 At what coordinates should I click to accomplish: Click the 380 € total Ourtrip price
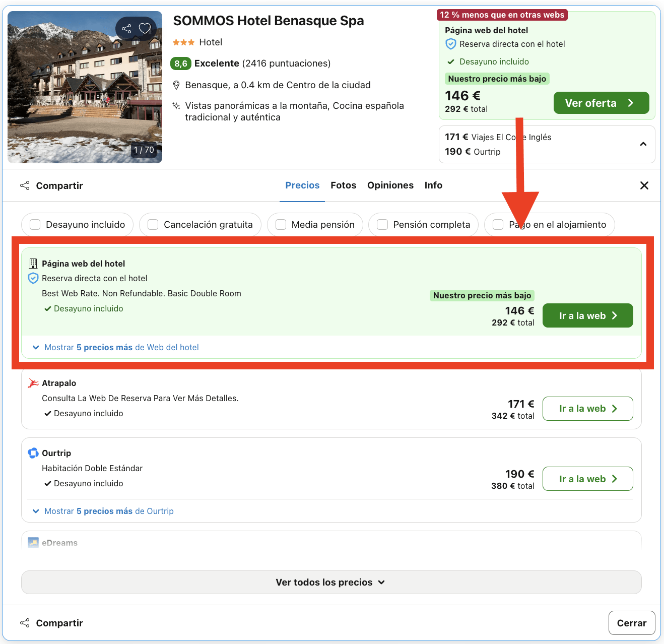click(513, 486)
